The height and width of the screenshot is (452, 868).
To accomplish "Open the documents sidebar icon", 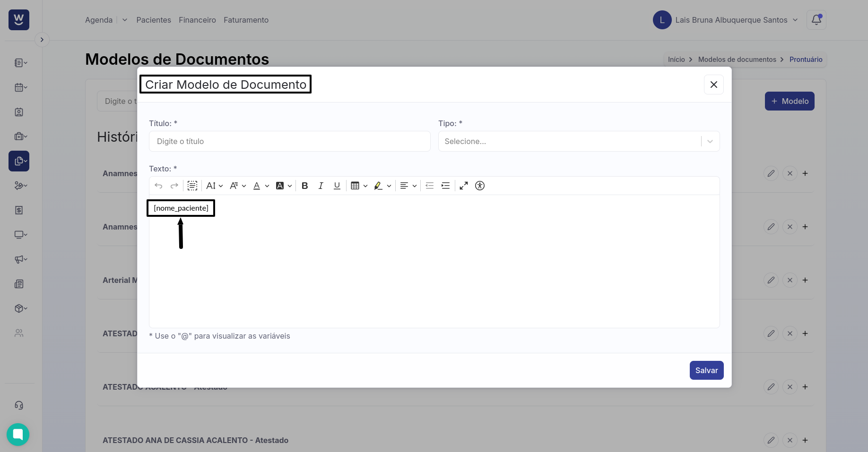I will click(x=19, y=161).
